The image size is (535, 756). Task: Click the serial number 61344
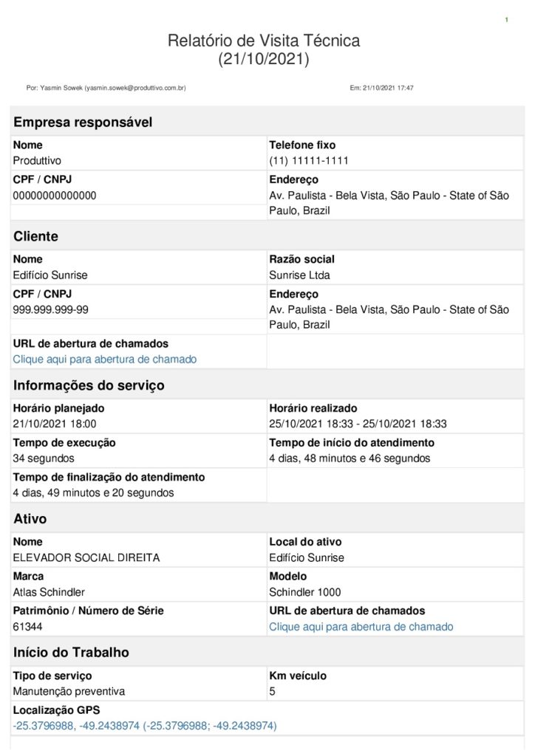(x=28, y=627)
